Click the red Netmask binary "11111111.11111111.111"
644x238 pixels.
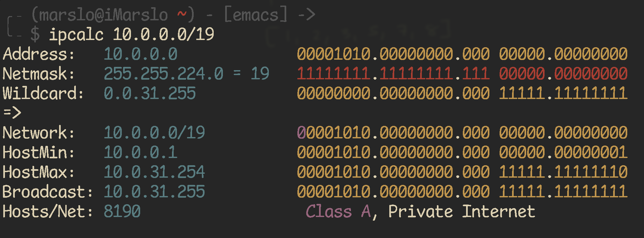click(x=393, y=74)
